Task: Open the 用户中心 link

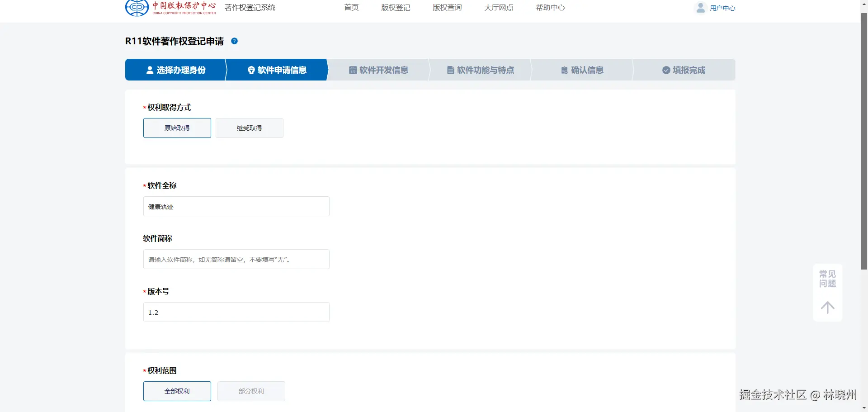Action: click(722, 8)
